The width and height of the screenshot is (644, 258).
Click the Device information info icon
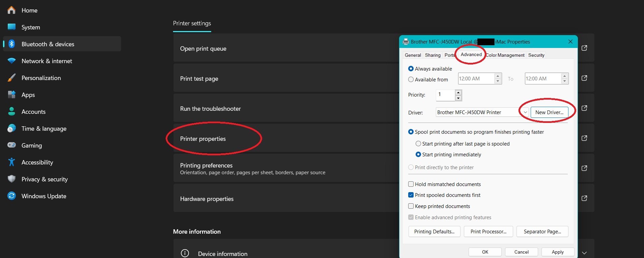point(185,253)
